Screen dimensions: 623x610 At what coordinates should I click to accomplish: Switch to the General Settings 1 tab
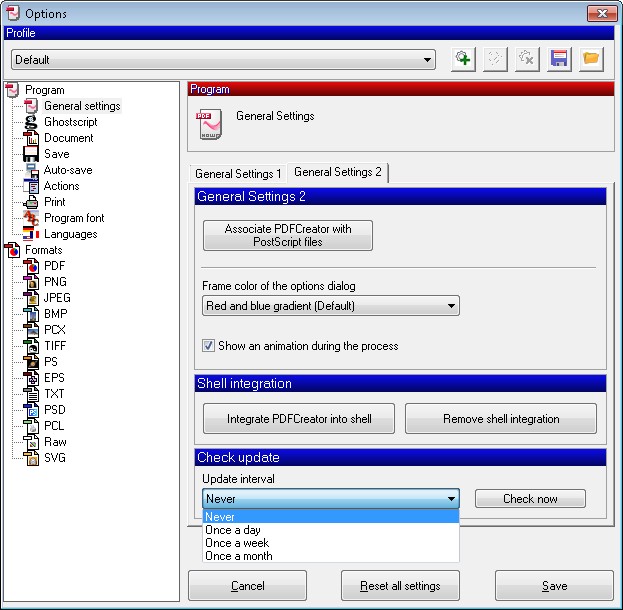238,174
